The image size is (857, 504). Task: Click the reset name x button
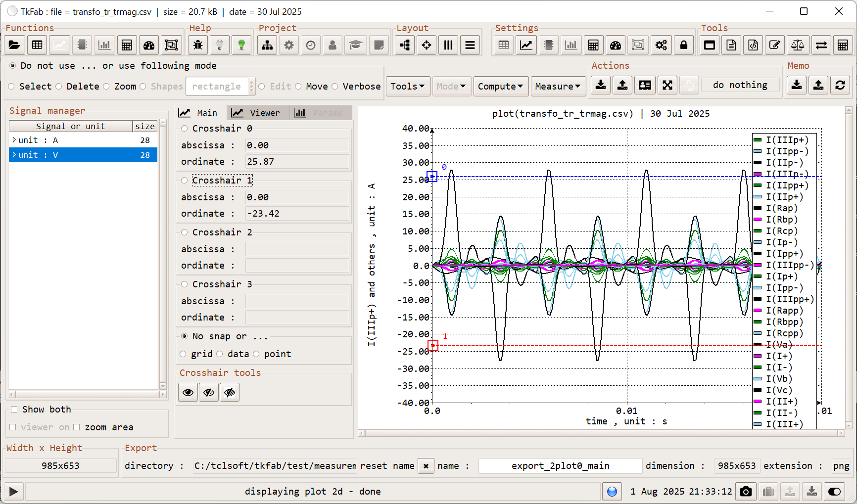(x=426, y=466)
